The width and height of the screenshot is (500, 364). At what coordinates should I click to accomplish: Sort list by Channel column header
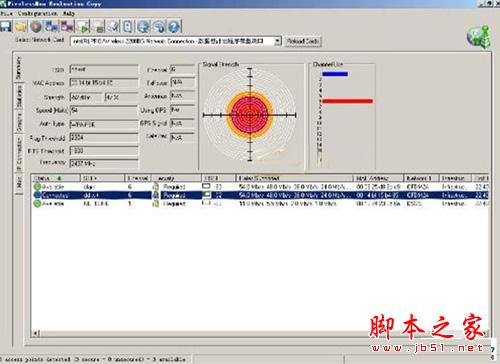(138, 178)
